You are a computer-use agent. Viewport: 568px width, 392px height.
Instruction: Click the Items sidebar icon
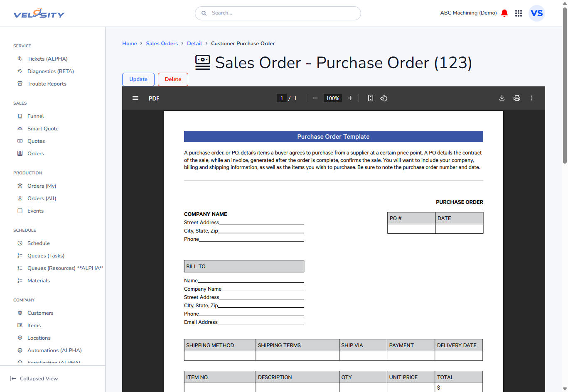click(x=20, y=326)
